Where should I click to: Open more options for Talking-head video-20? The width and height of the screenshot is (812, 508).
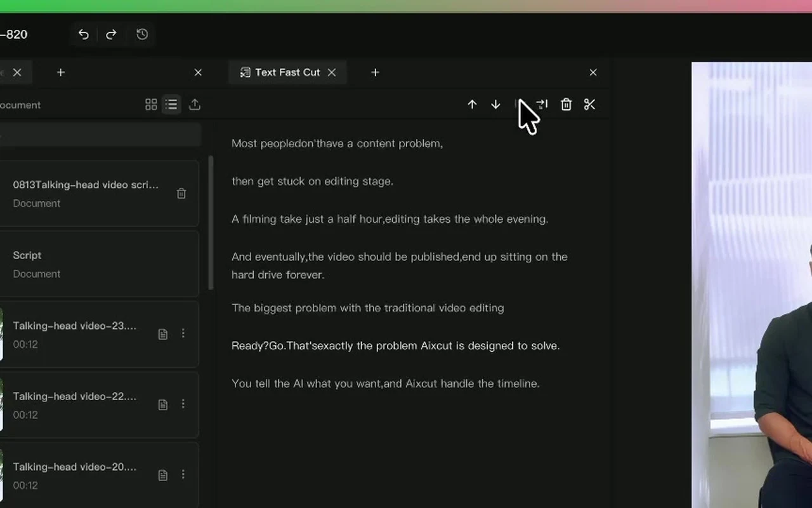183,474
